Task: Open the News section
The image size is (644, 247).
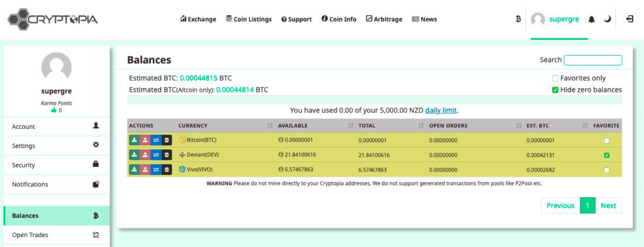Action: (424, 19)
